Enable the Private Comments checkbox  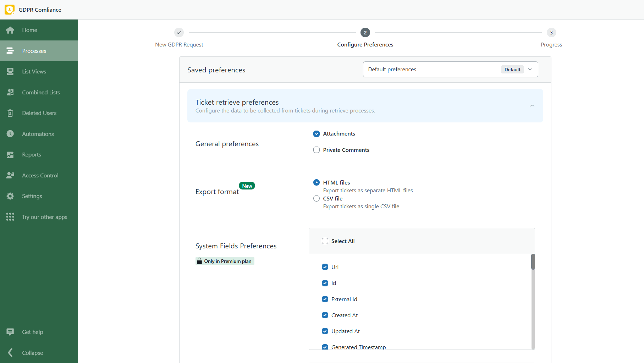pyautogui.click(x=317, y=150)
